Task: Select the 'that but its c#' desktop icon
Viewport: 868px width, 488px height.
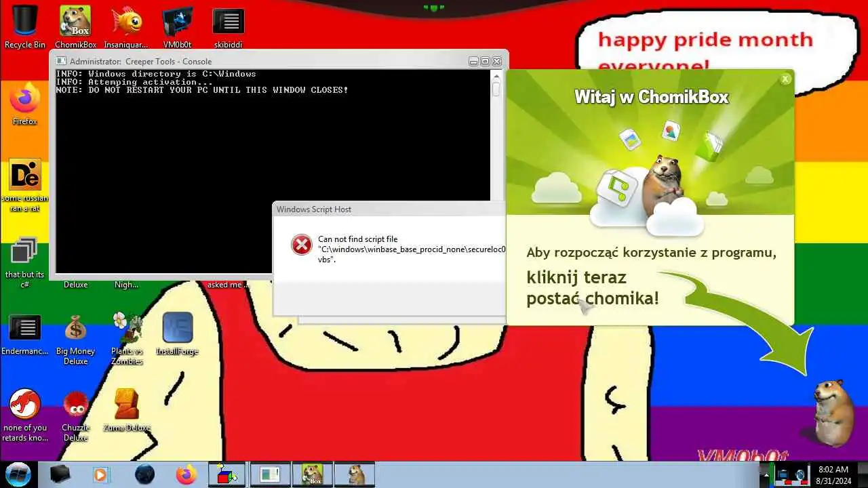Action: pyautogui.click(x=25, y=262)
